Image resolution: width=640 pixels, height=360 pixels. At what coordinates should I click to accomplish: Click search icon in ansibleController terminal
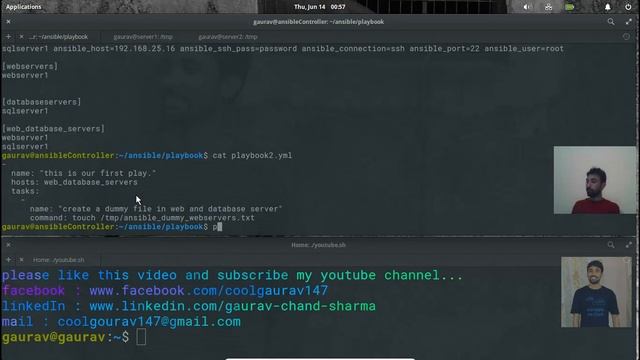click(611, 22)
